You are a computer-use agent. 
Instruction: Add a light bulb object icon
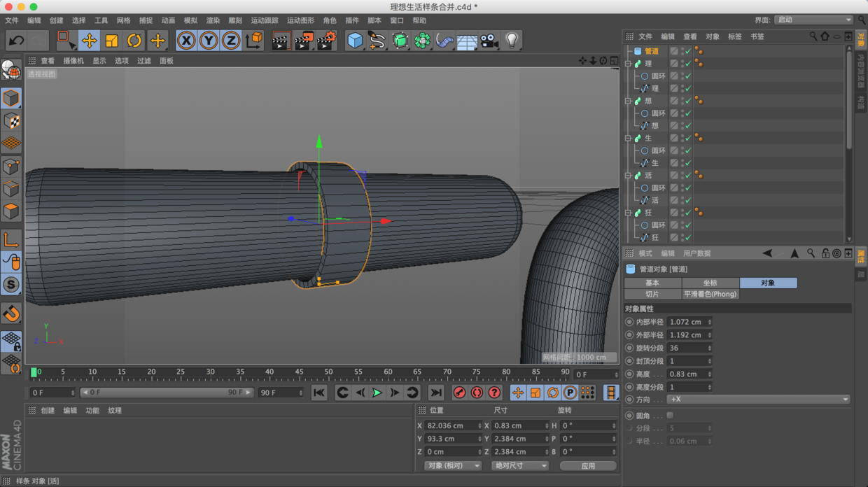pos(512,41)
